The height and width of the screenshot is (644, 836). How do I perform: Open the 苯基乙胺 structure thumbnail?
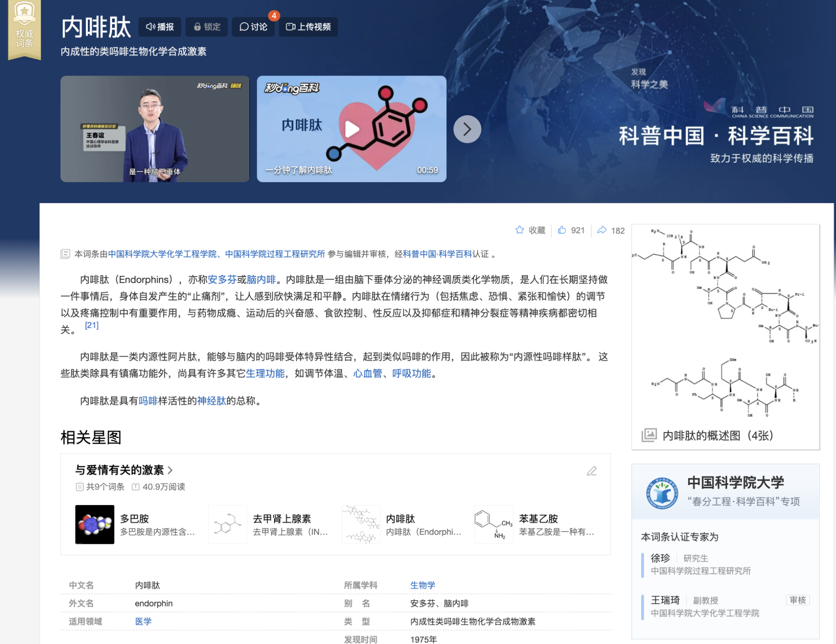(x=494, y=524)
